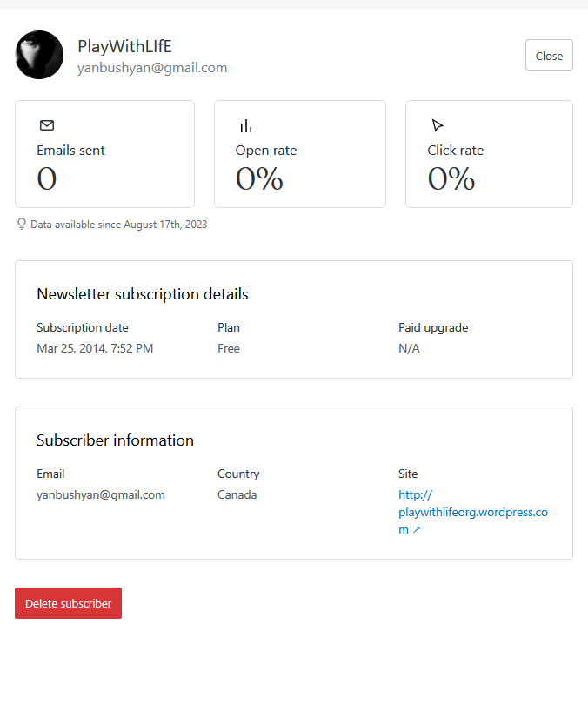Click the Canada country value
Viewport: 588px width, 719px height.
coord(237,494)
